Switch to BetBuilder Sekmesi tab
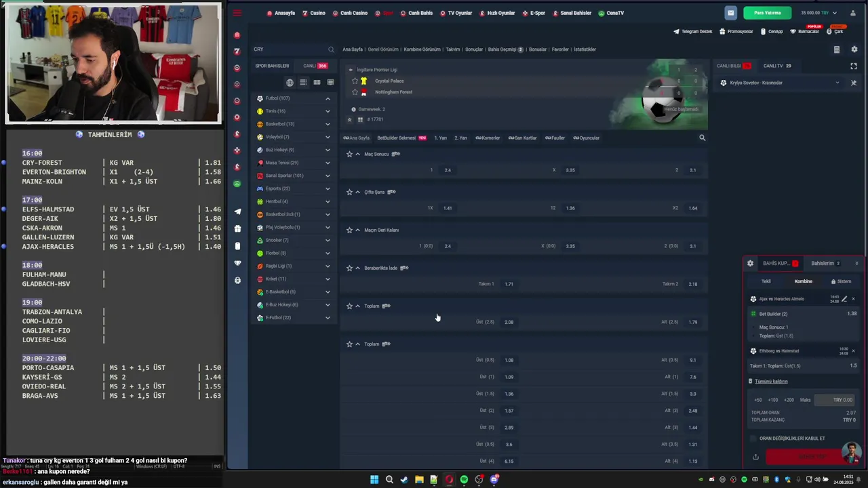This screenshot has width=868, height=488. (401, 138)
